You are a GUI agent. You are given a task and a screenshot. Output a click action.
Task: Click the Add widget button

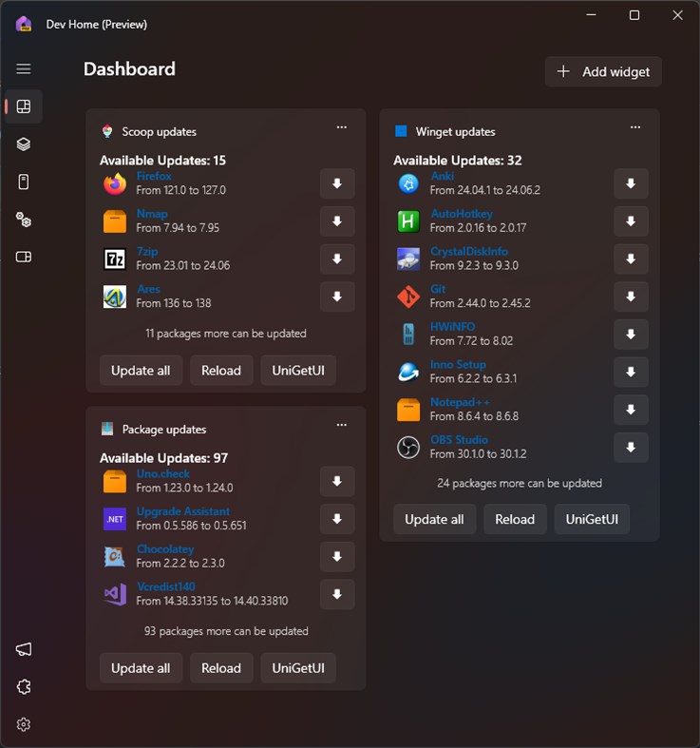603,71
